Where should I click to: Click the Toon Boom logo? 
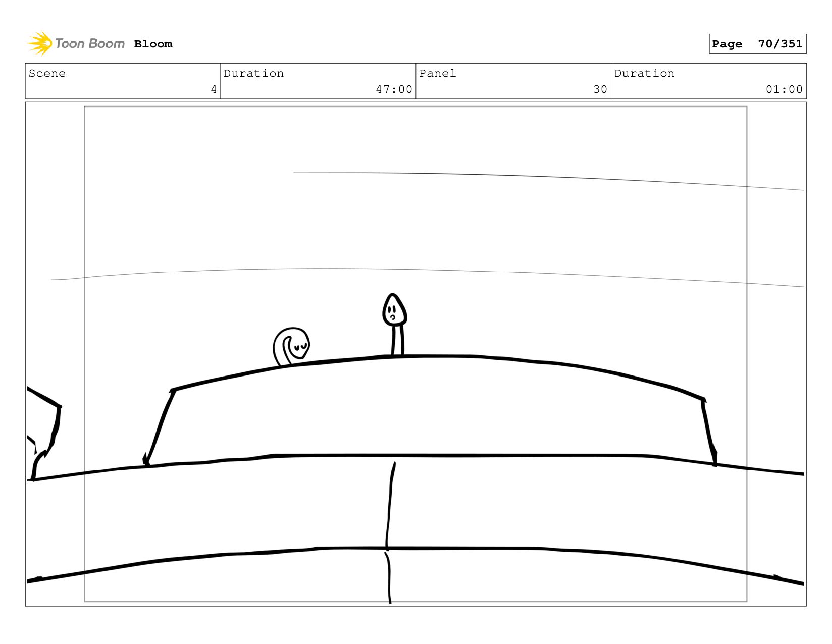point(76,43)
